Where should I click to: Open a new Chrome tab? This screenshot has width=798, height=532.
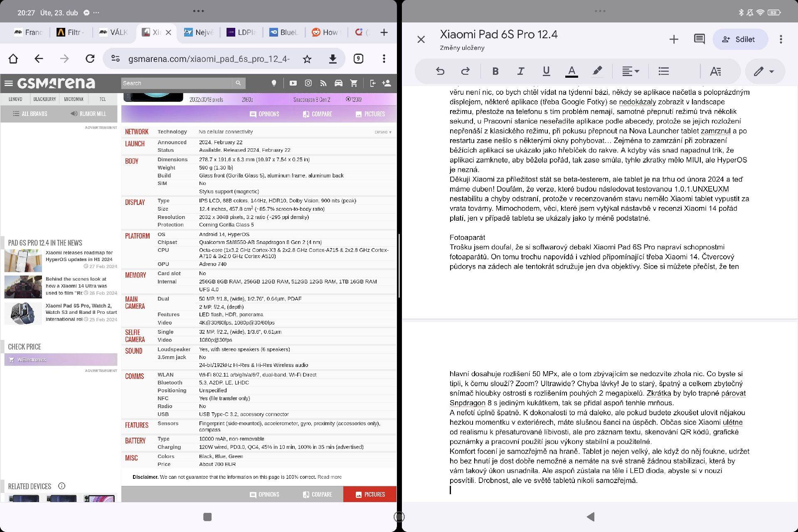pyautogui.click(x=384, y=32)
